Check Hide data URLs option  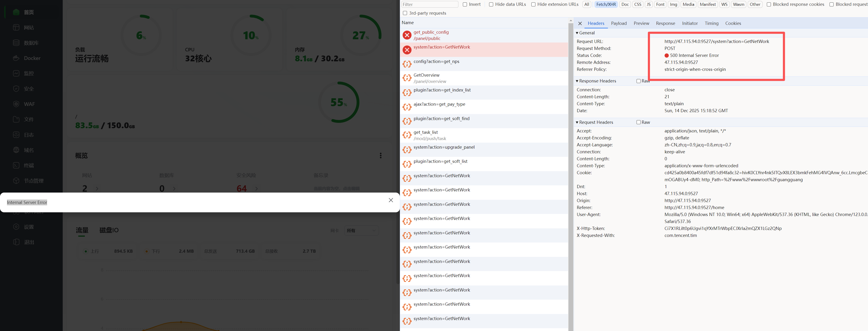coord(491,4)
